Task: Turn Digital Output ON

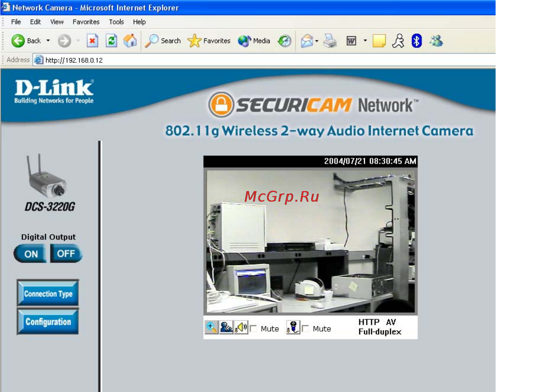Action: coord(30,254)
